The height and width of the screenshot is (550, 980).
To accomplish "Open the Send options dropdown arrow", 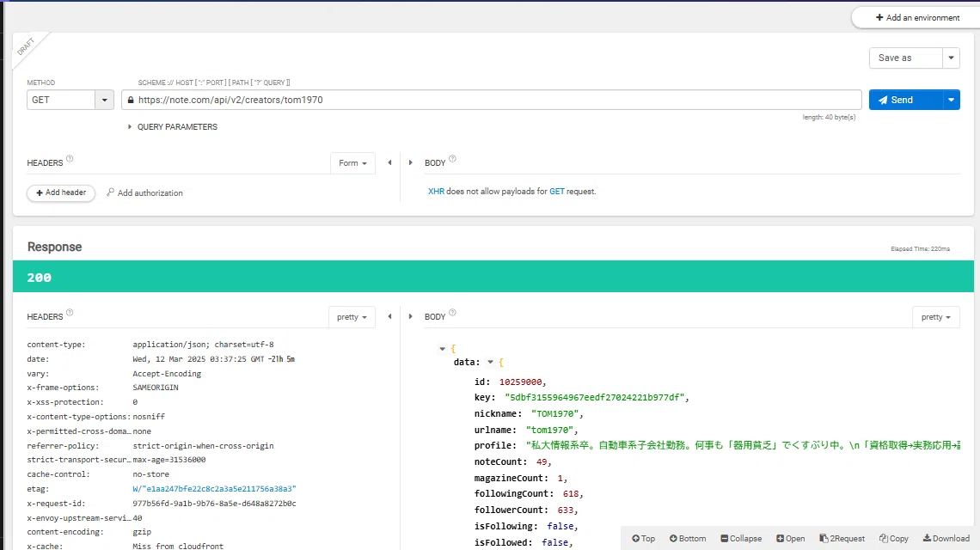I will click(952, 100).
